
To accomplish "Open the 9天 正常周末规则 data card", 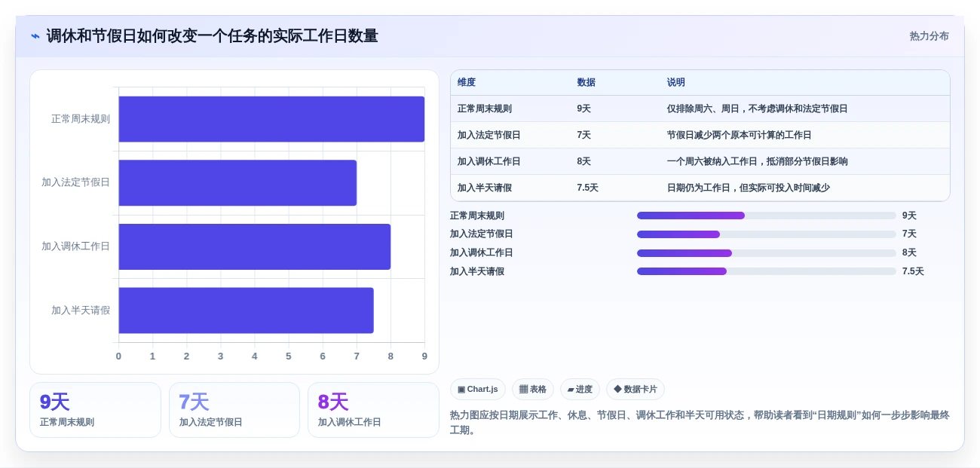I will click(95, 410).
